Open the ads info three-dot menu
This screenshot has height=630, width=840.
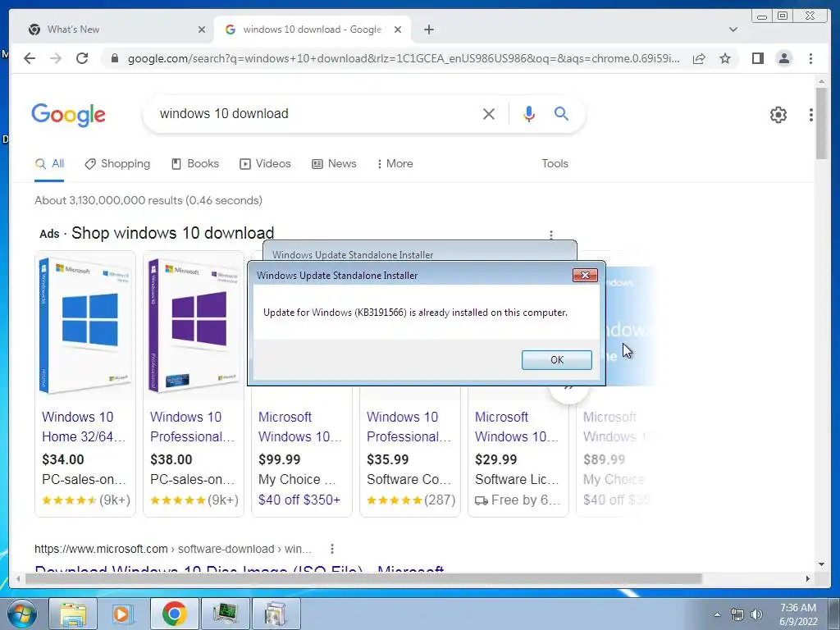pyautogui.click(x=550, y=235)
